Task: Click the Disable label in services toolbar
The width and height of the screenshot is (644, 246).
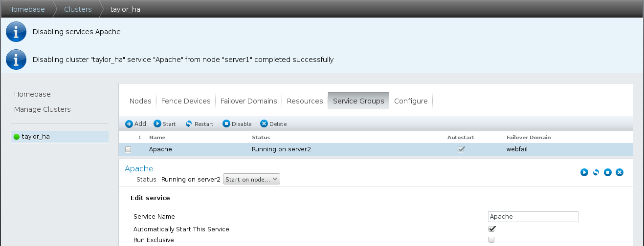Action: tap(242, 124)
